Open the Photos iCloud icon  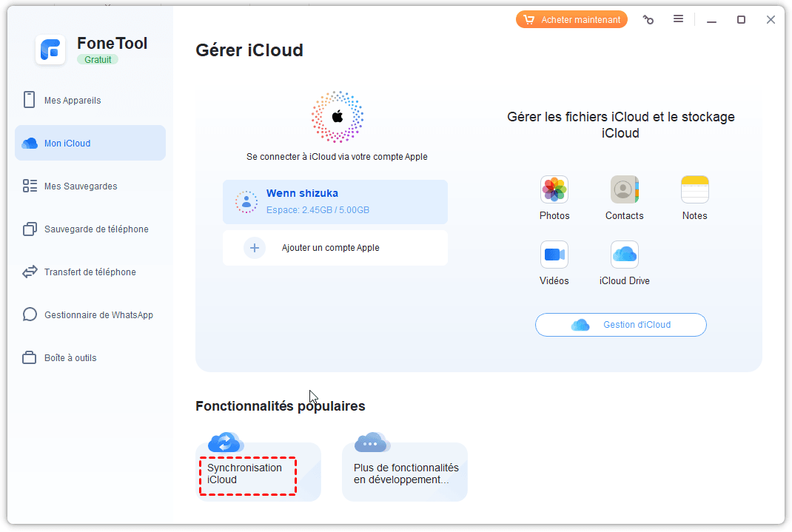pyautogui.click(x=554, y=190)
